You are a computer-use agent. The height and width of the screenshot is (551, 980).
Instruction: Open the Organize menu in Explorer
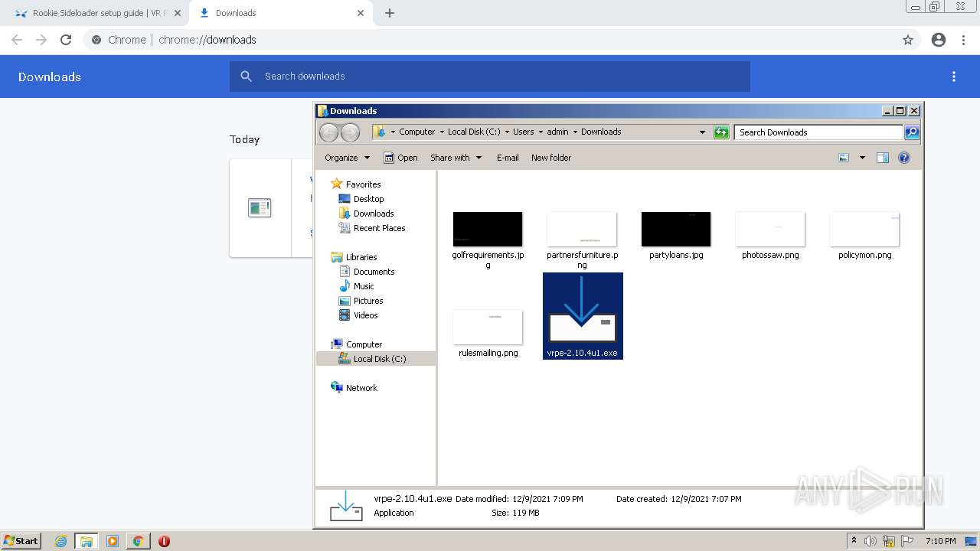(347, 158)
